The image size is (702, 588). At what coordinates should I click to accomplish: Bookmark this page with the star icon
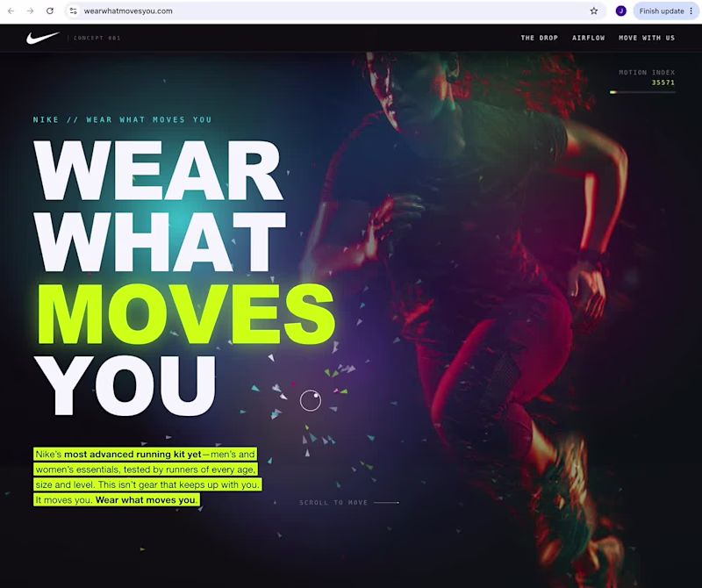(594, 11)
